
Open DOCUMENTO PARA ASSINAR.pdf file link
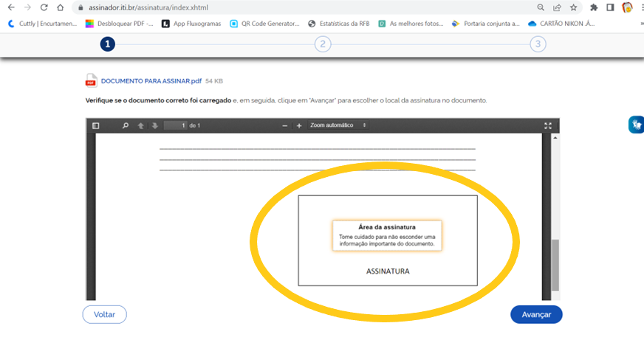pos(151,80)
